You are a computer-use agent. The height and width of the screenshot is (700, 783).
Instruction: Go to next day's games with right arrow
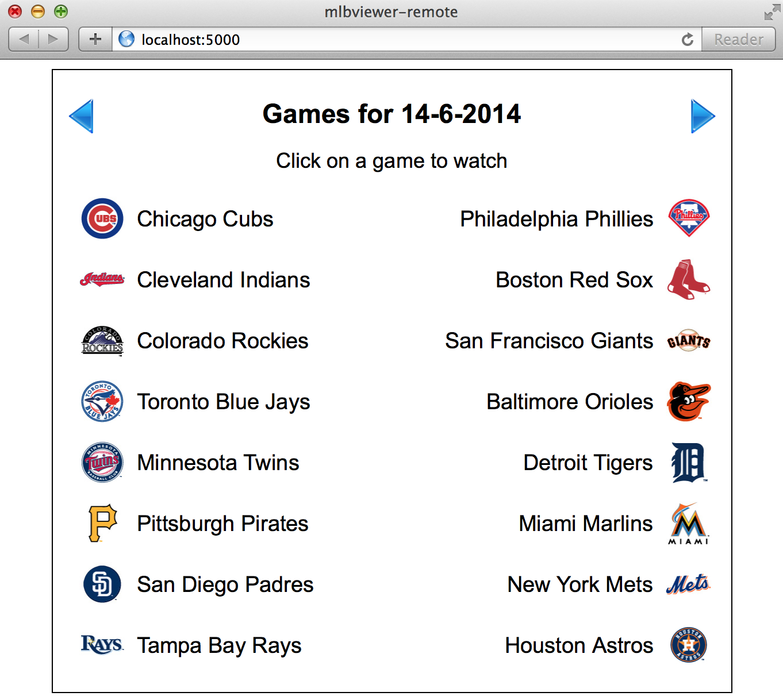pos(703,116)
